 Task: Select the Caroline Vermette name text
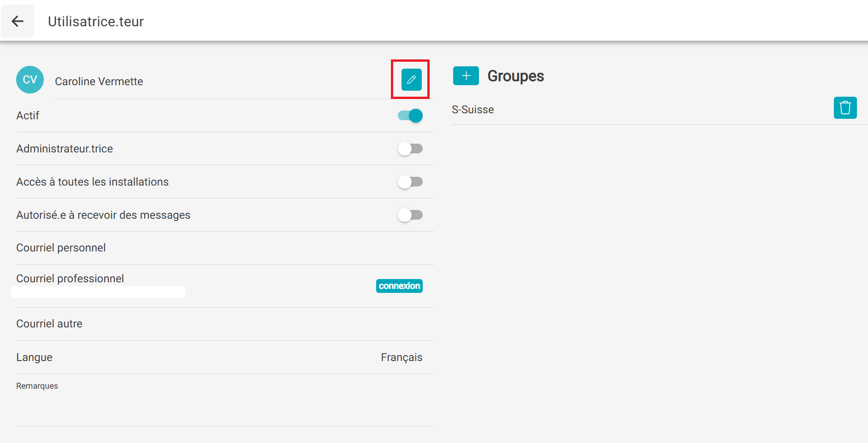coord(99,82)
